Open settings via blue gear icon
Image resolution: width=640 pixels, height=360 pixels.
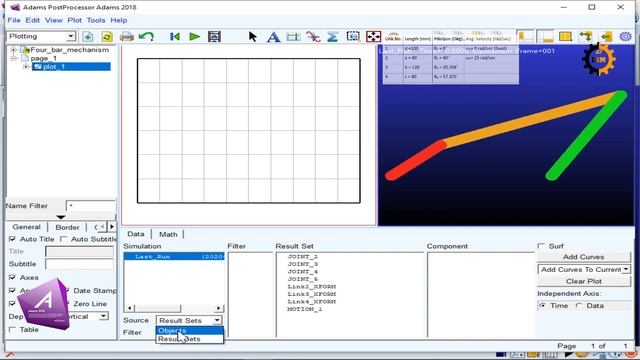point(625,37)
